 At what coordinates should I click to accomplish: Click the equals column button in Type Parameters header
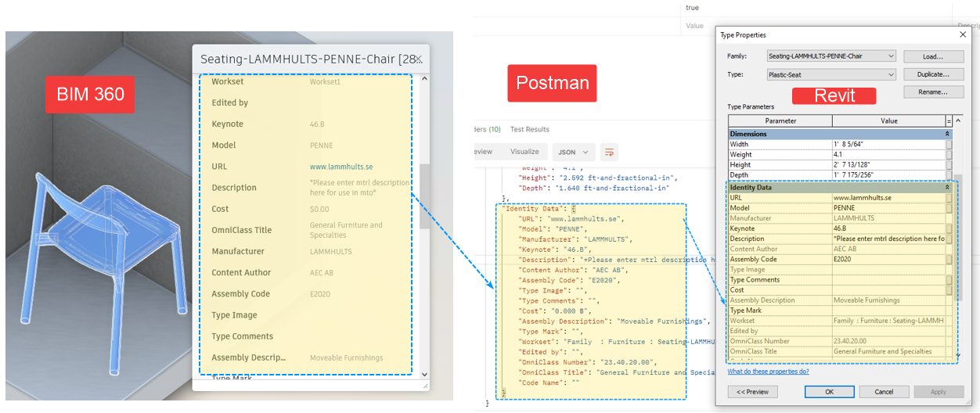point(949,121)
